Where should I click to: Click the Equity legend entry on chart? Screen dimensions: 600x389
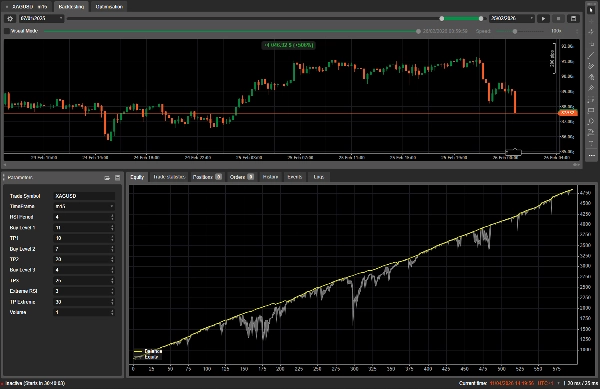click(x=147, y=357)
